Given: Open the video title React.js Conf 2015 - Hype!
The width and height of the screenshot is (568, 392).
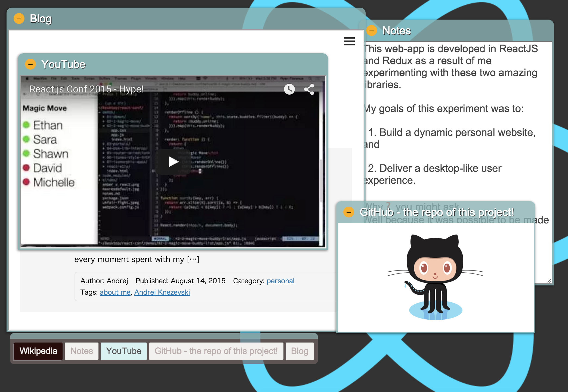Looking at the screenshot, I should tap(87, 89).
